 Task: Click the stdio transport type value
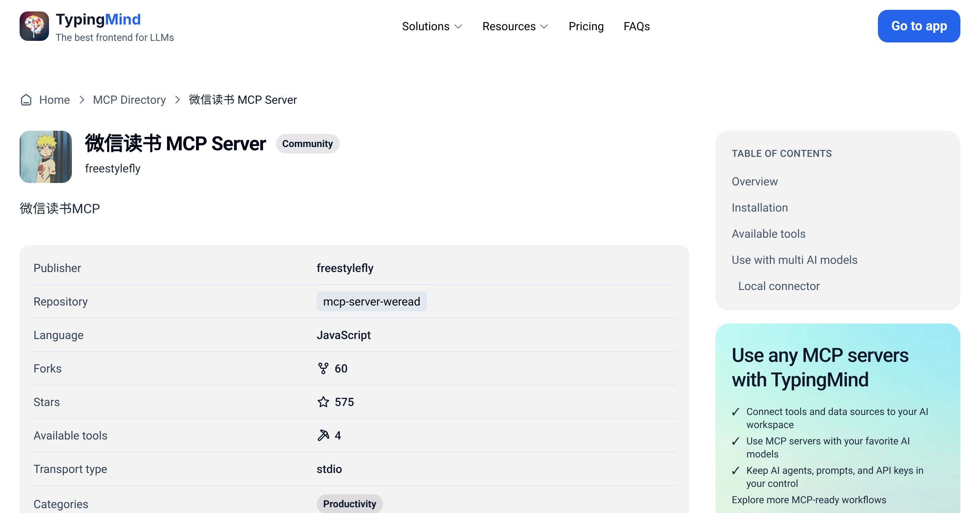coord(329,469)
